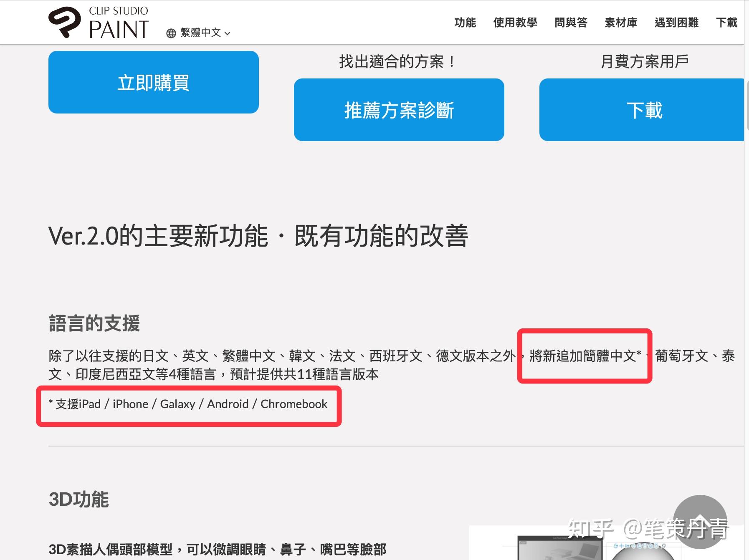Open the 問與答 menu item

coord(571,23)
